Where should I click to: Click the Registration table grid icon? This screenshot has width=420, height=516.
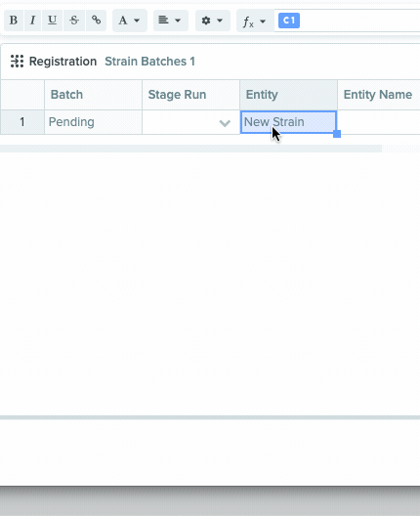(x=17, y=62)
